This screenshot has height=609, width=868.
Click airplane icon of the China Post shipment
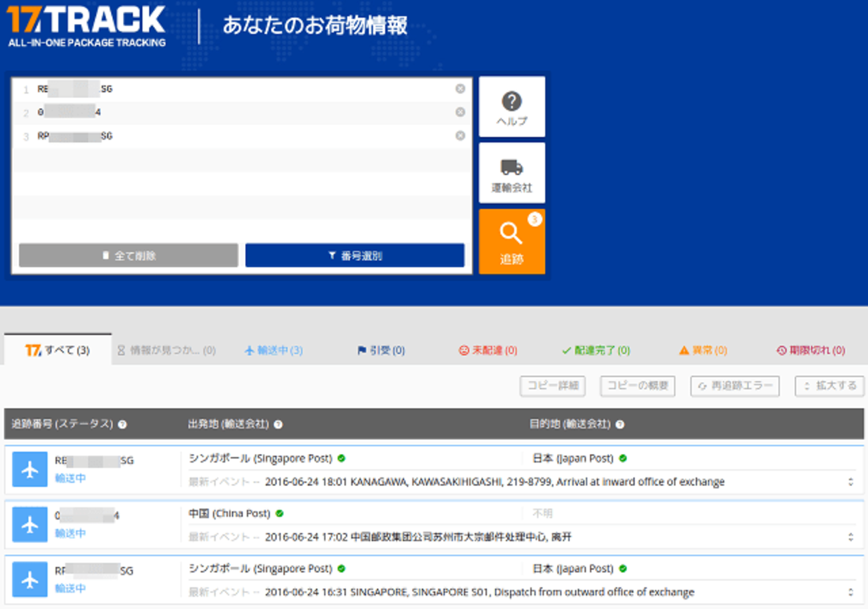pos(30,525)
